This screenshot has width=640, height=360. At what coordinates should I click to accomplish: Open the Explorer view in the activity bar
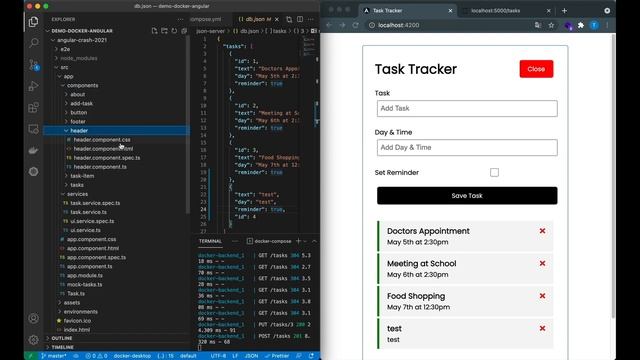point(33,21)
